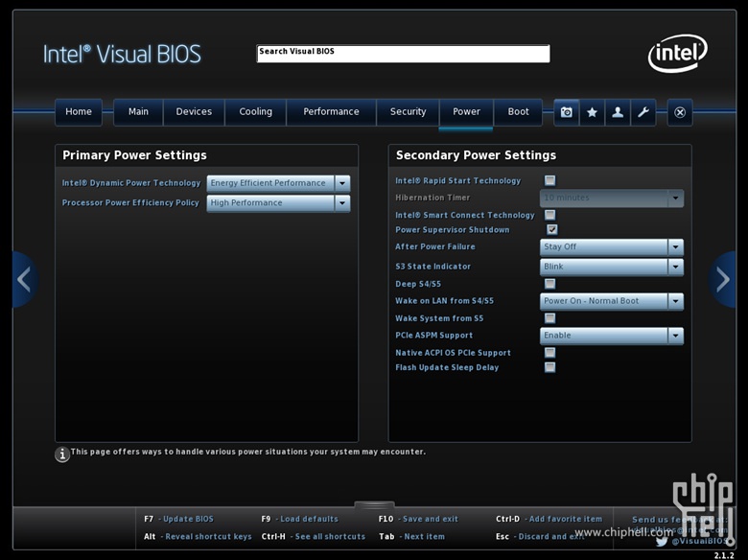The height and width of the screenshot is (560, 748).
Task: Open advanced settings wrench icon
Action: (x=643, y=112)
